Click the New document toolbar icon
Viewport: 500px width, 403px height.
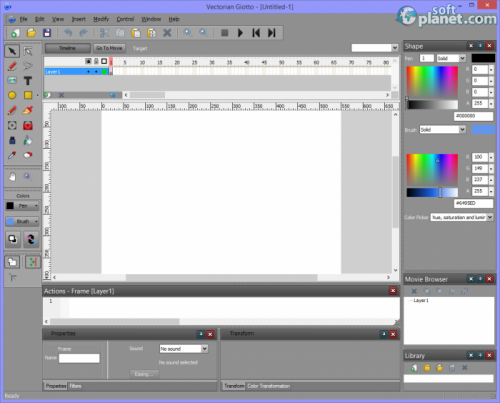pyautogui.click(x=15, y=33)
